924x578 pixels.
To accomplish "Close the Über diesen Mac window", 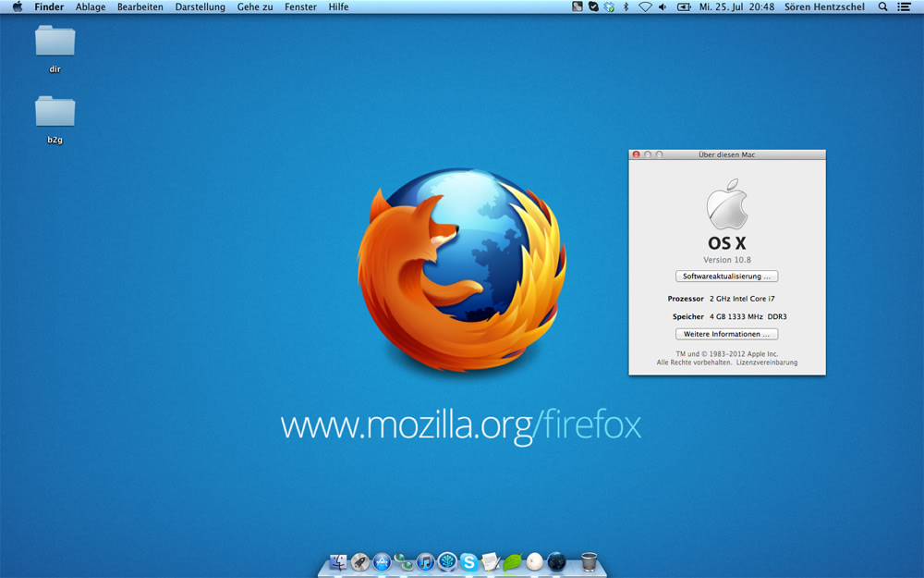I will 636,154.
